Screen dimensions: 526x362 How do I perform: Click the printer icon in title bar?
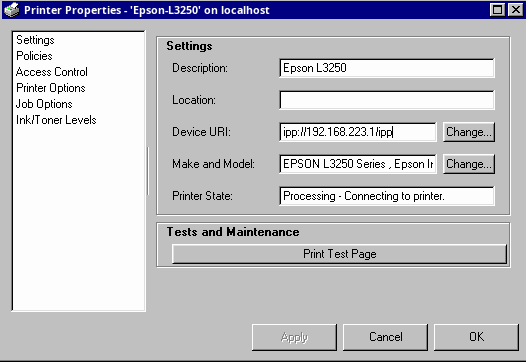(x=12, y=10)
